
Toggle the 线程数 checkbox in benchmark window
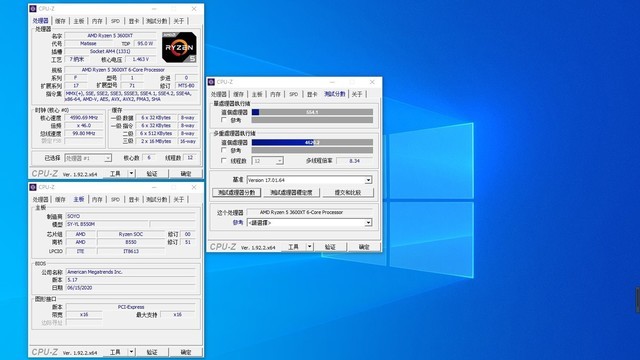[224, 161]
